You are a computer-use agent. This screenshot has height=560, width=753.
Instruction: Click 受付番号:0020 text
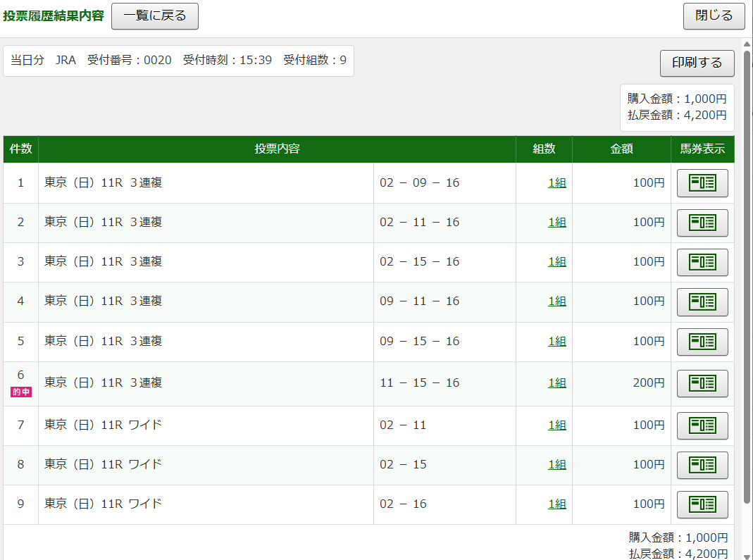click(129, 60)
